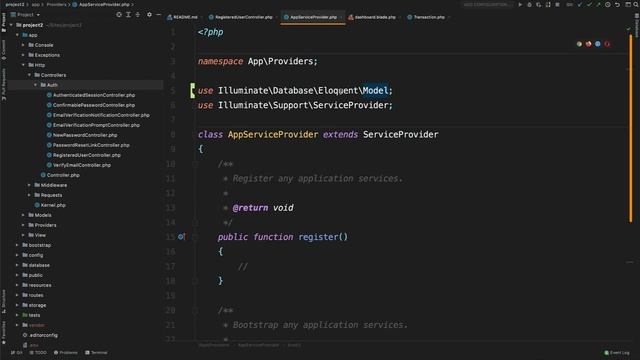Open file in Firefox browser icon

pos(589,44)
